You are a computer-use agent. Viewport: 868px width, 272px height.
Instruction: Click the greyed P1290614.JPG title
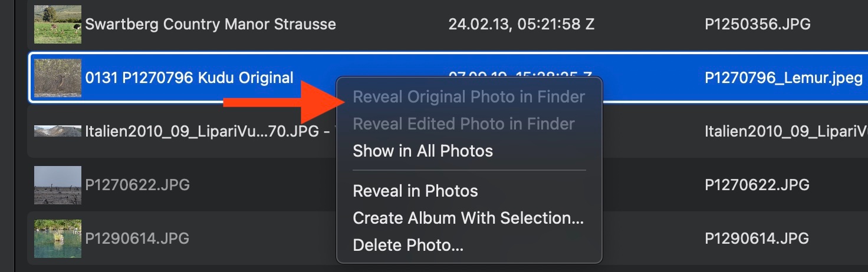point(137,238)
